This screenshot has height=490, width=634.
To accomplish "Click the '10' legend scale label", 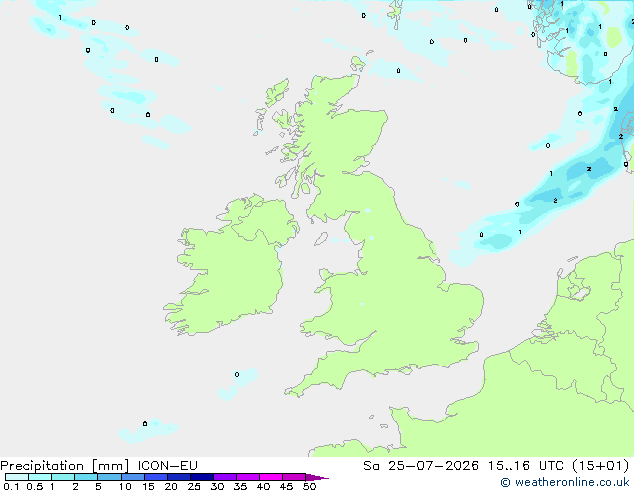I will click(125, 486).
